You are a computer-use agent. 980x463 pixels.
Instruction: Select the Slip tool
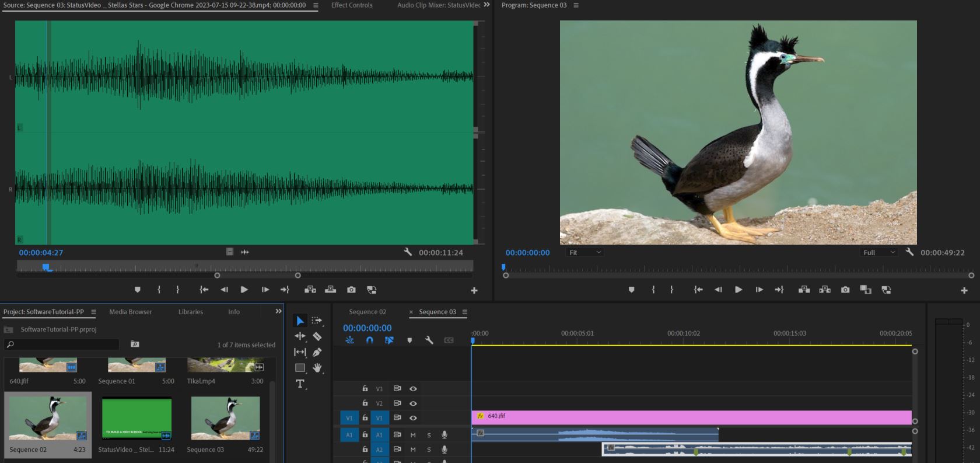(x=300, y=352)
